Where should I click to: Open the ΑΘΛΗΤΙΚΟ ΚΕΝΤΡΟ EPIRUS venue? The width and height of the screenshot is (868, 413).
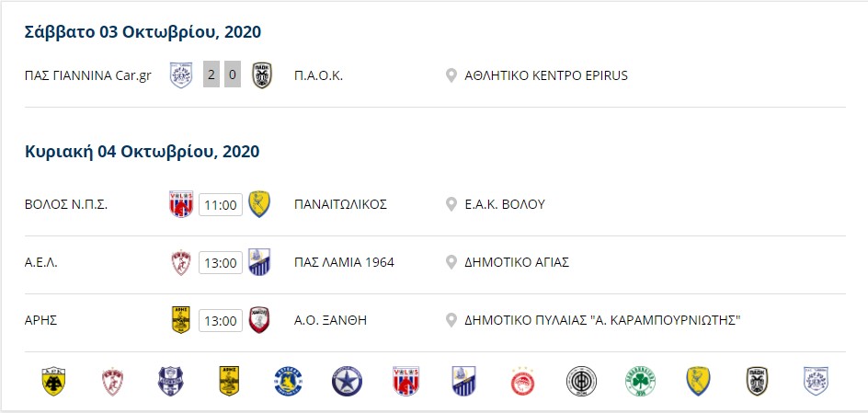pyautogui.click(x=546, y=75)
